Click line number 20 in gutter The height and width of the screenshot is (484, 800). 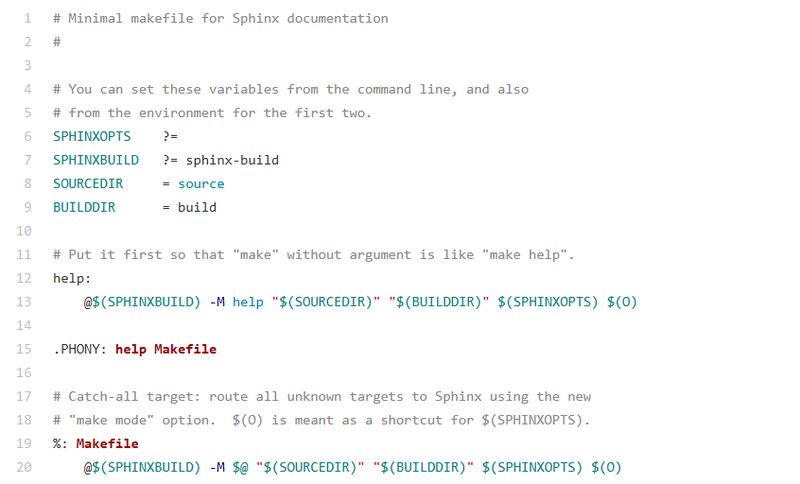click(x=24, y=467)
